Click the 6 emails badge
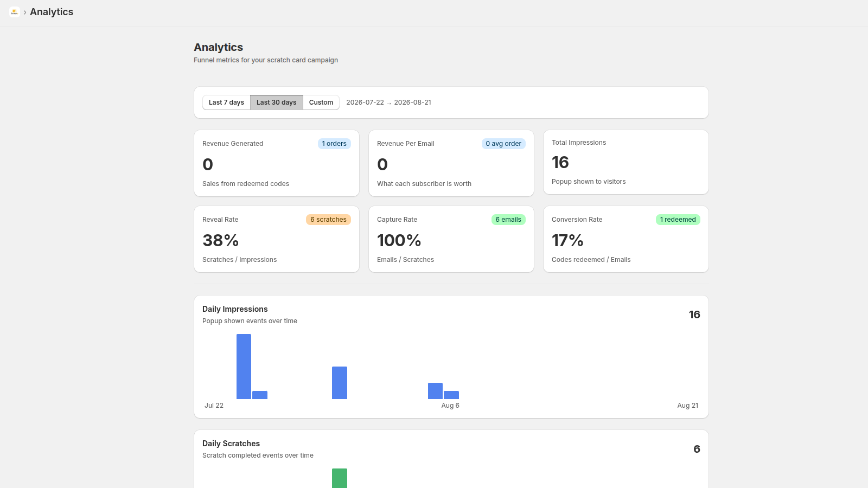 [508, 220]
